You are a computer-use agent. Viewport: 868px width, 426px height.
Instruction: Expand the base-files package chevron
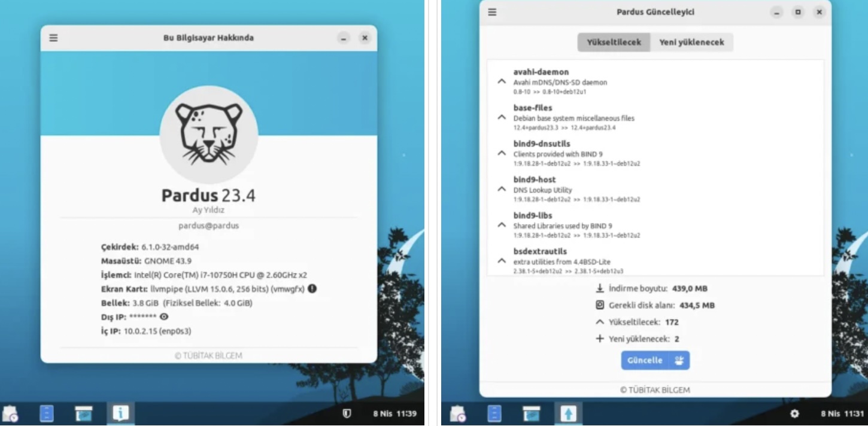pyautogui.click(x=502, y=117)
